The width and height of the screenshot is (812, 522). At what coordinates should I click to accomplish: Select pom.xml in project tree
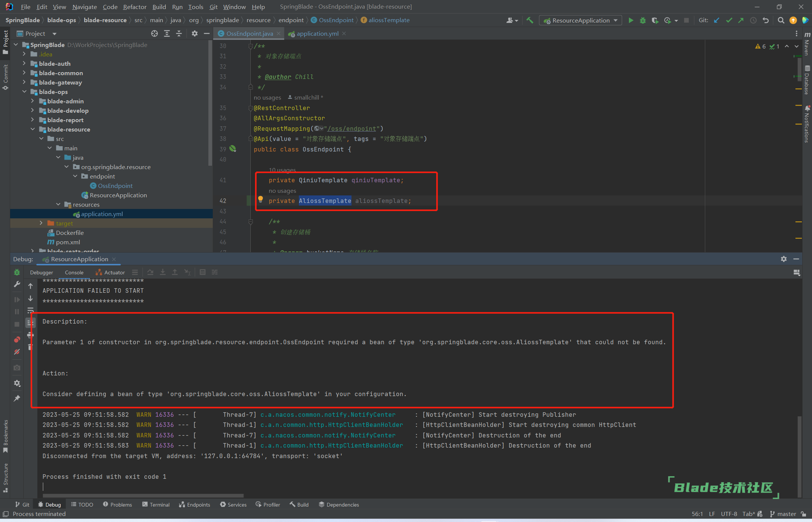[x=68, y=242]
